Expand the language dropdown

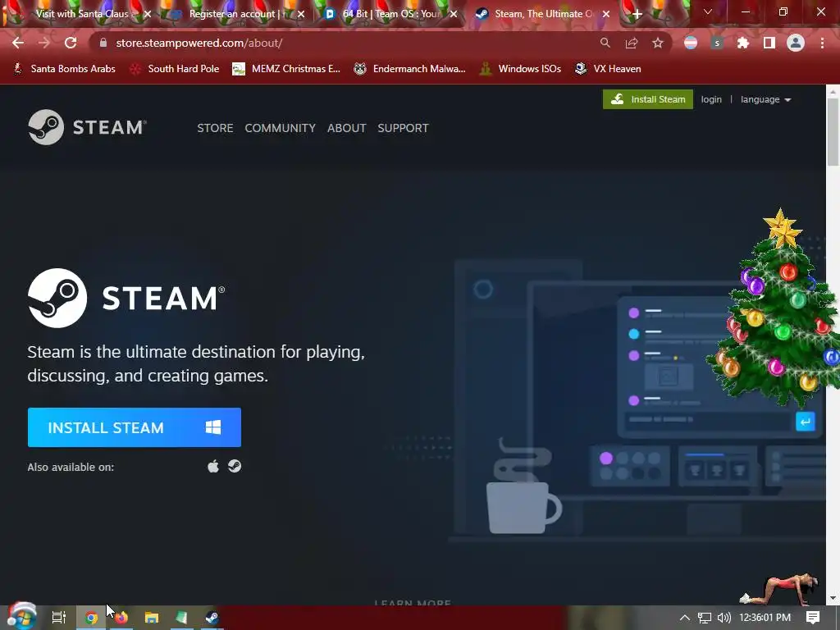(765, 99)
